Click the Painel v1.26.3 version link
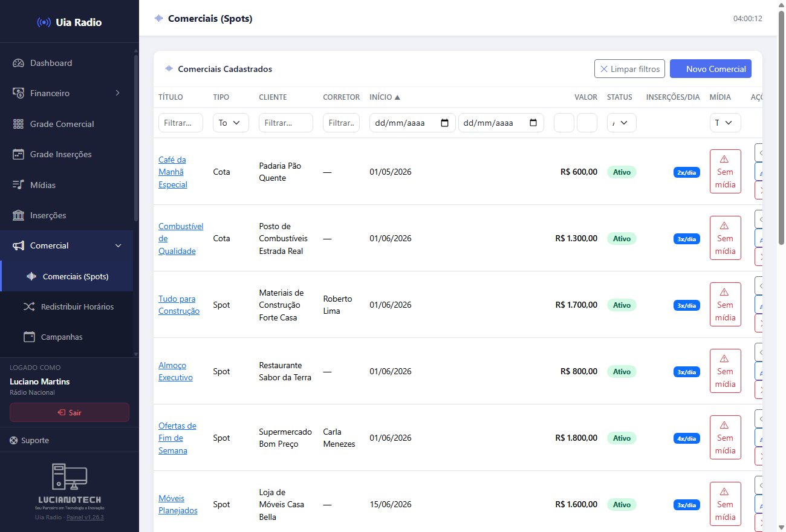786x532 pixels. (85, 517)
